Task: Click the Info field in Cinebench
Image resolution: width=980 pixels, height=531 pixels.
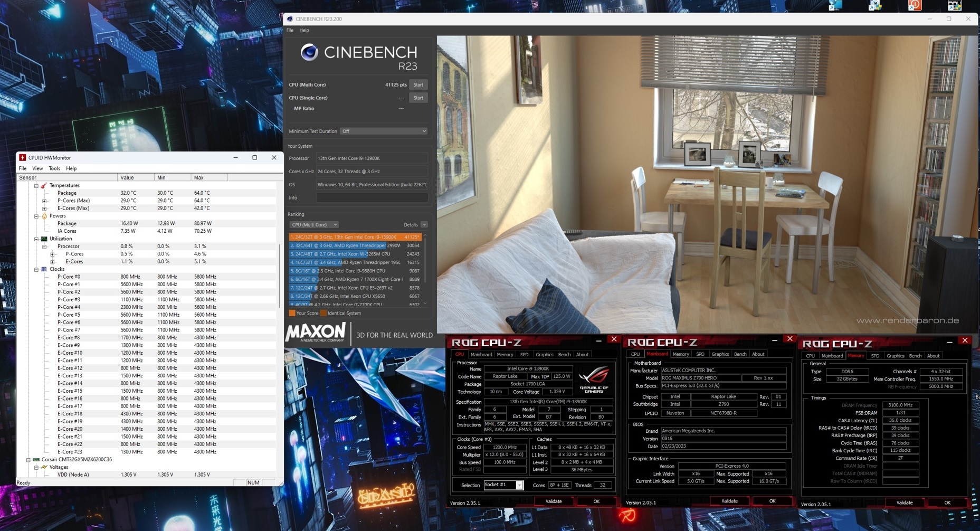Action: click(x=372, y=198)
